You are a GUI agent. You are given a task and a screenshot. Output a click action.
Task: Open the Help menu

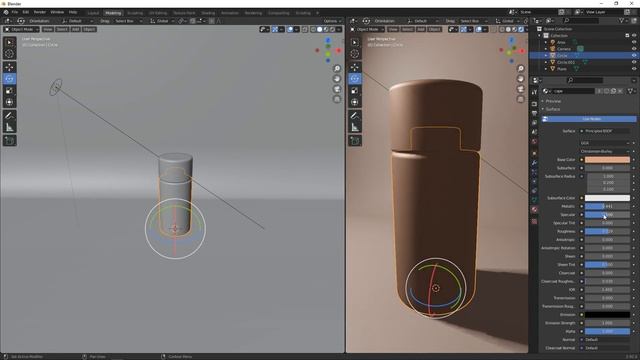73,13
